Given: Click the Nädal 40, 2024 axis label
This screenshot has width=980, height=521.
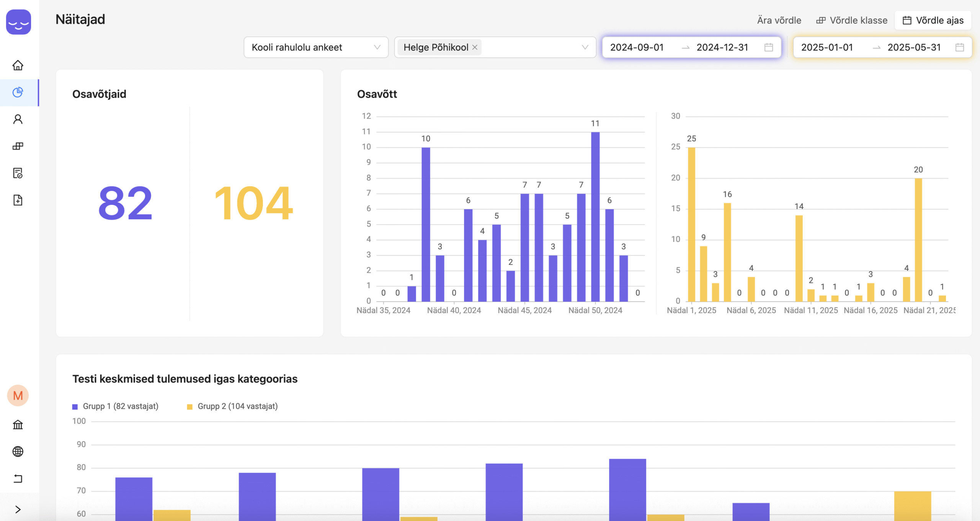Looking at the screenshot, I should pos(454,310).
